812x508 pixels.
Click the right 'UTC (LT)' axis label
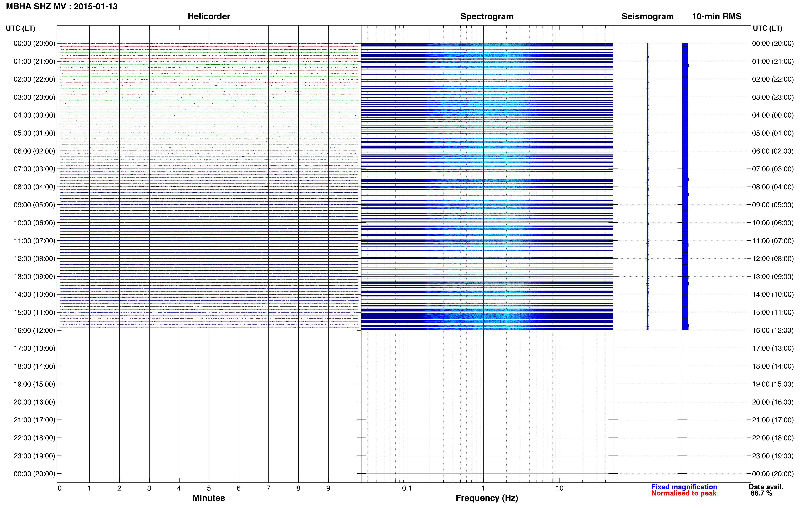(x=767, y=28)
